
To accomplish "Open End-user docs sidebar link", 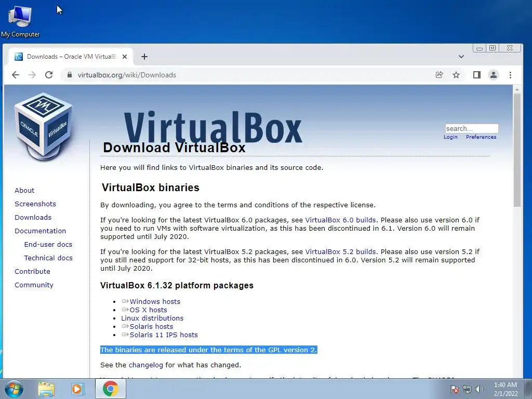I will [x=48, y=245].
